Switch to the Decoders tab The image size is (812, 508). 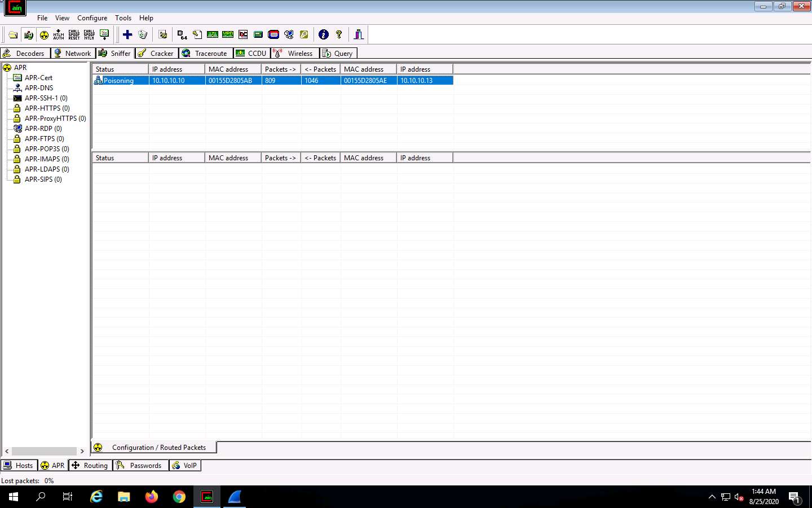pos(25,53)
